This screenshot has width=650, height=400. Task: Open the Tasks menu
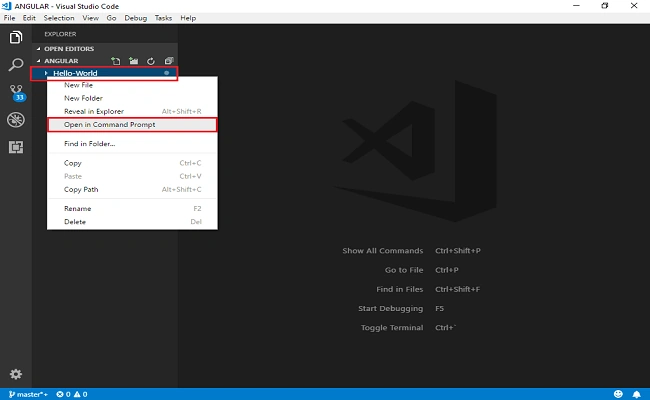tap(163, 18)
